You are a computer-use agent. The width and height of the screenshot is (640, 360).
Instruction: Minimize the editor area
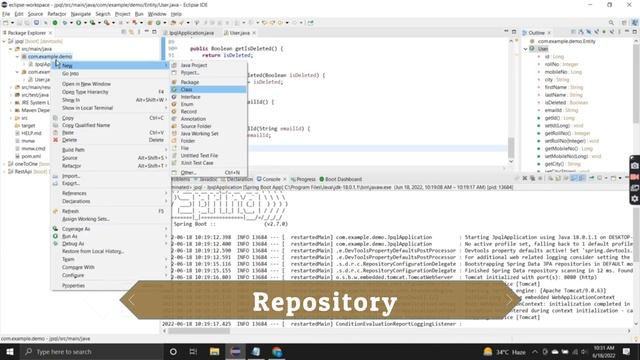[506, 31]
